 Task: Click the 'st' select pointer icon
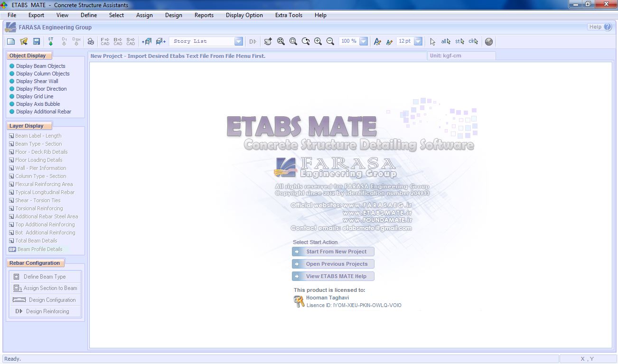pos(459,42)
